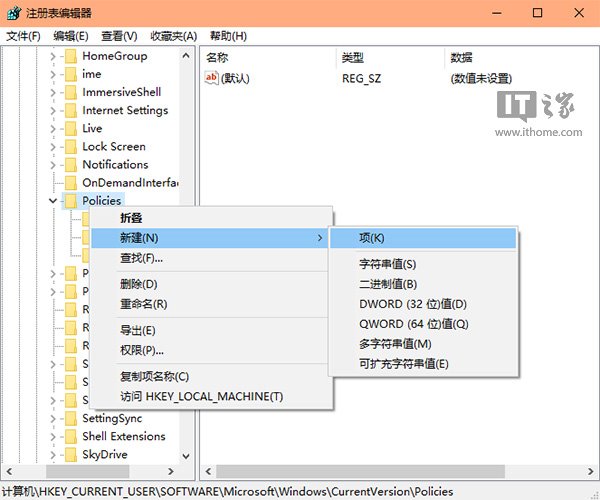Screen dimensions: 600x500
Task: Expand the Lock Screen key
Action: (53, 147)
